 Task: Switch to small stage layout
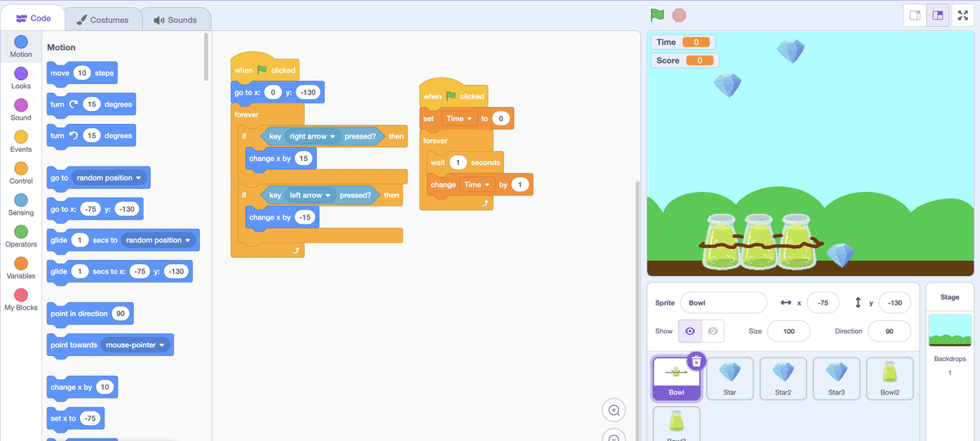tap(915, 16)
